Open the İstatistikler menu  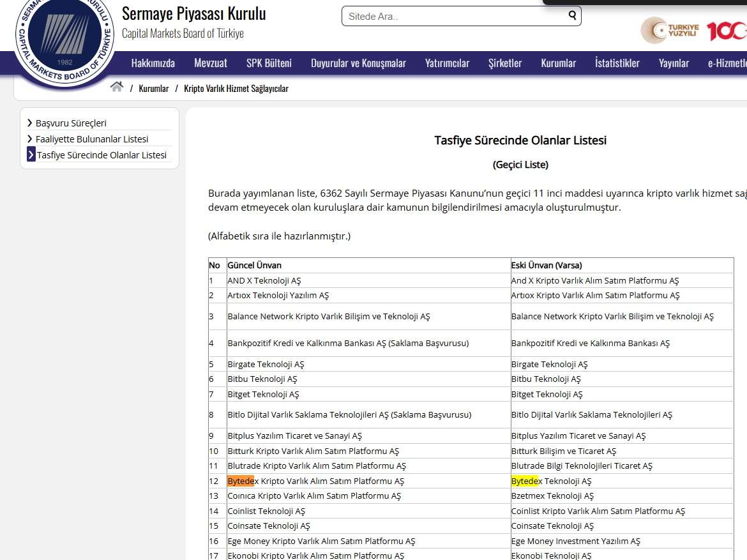coord(617,63)
